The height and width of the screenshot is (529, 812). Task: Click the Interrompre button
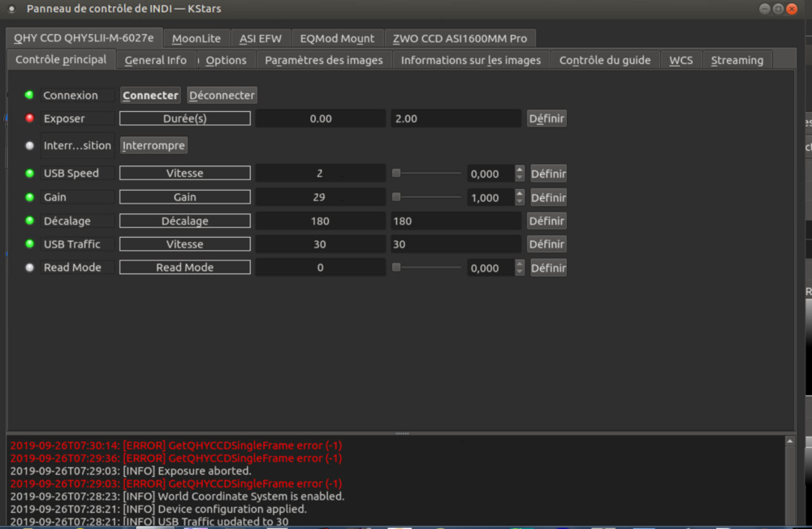153,145
